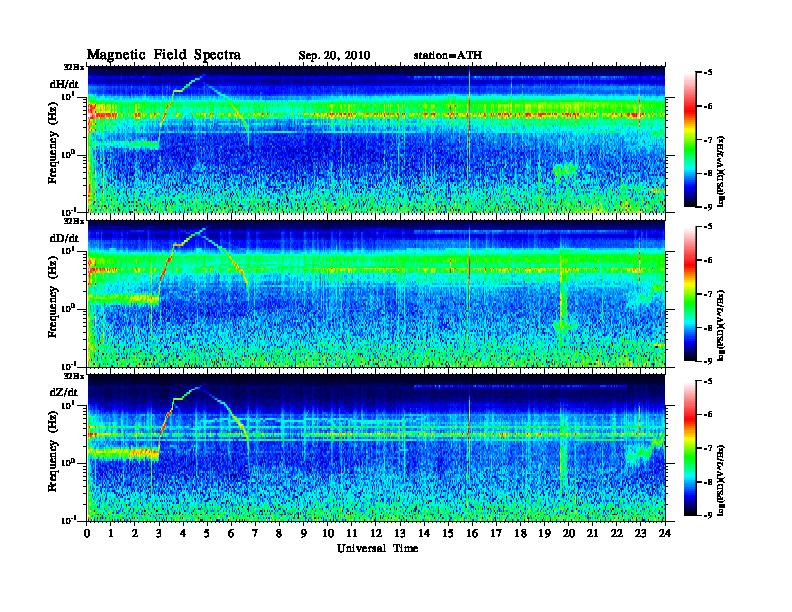
Task: Click the hour 7 tick label on the time axis
Action: click(256, 533)
